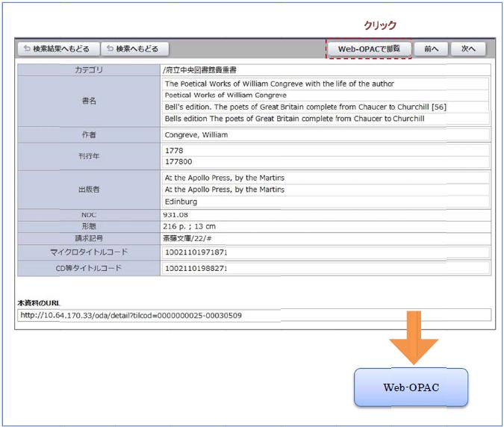Viewport: 504px width, 427px height.
Task: Select the form value '216 p. ; 13 cm'
Action: click(190, 226)
